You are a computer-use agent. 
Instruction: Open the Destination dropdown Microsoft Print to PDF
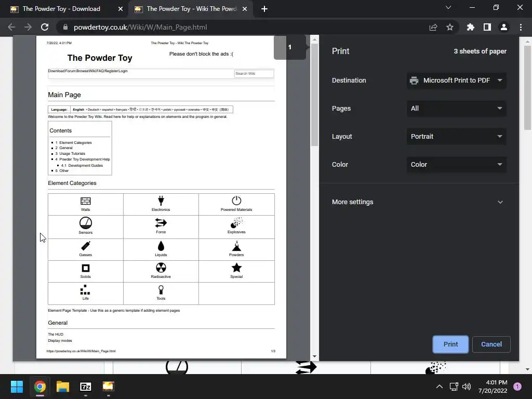456,81
